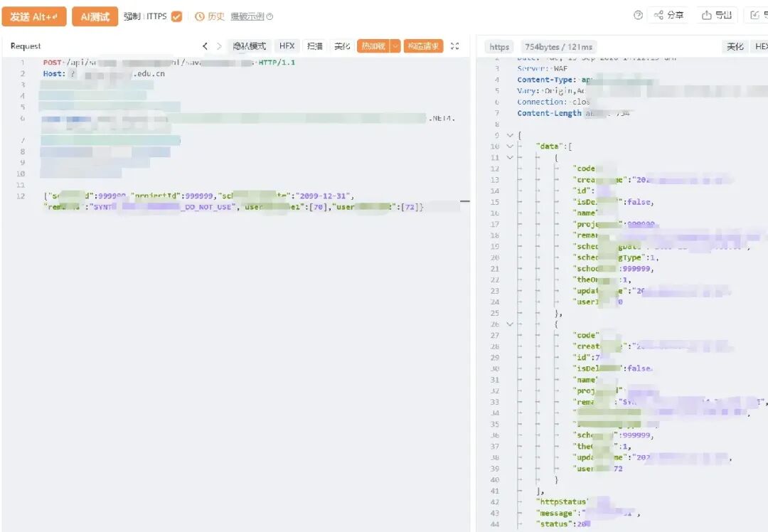This screenshot has width=768, height=532.
Task: Go to next request with right chevron
Action: pos(219,46)
